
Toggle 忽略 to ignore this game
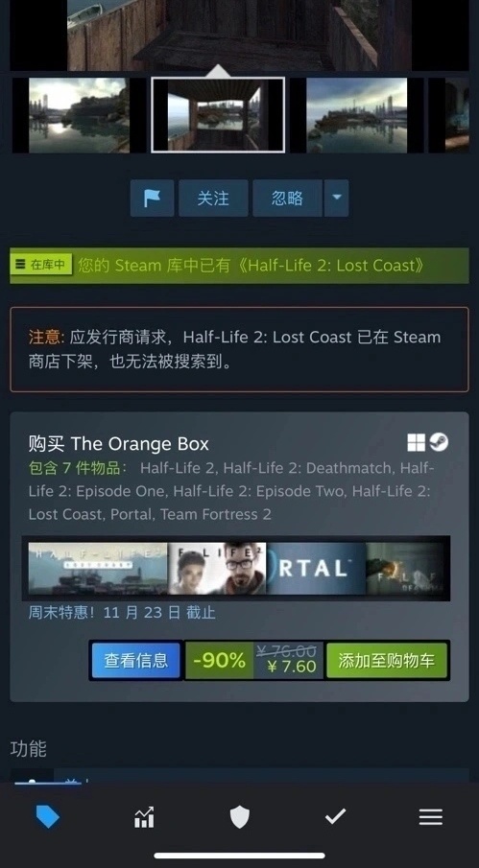[287, 199]
